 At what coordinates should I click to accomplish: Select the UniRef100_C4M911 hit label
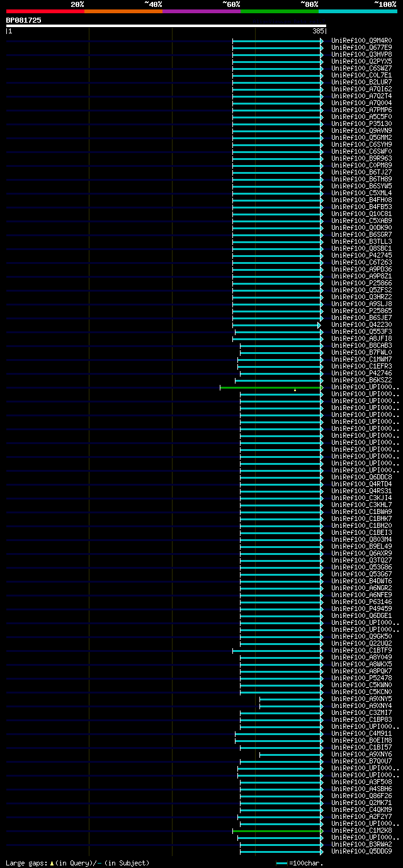[x=361, y=733]
